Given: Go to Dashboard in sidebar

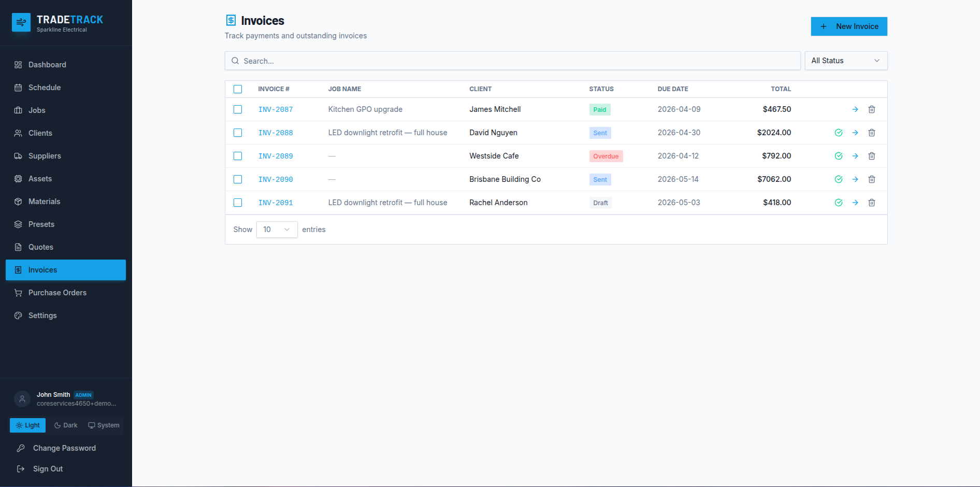Looking at the screenshot, I should coord(66,65).
